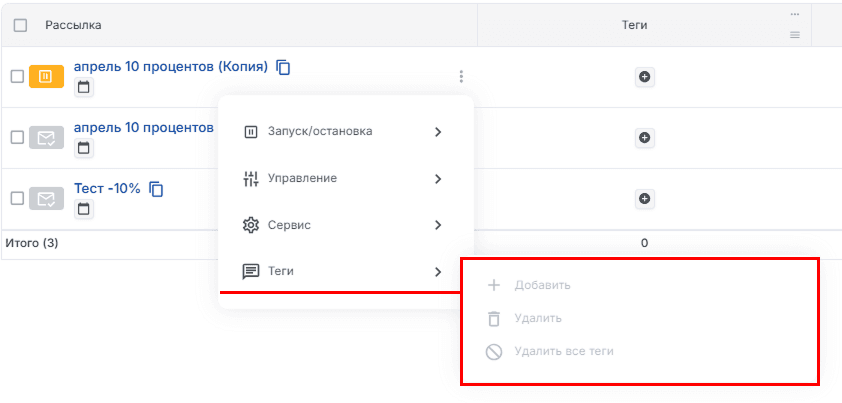
Task: Open the 'апрель 10 процентов' mailing link
Action: coord(144,128)
